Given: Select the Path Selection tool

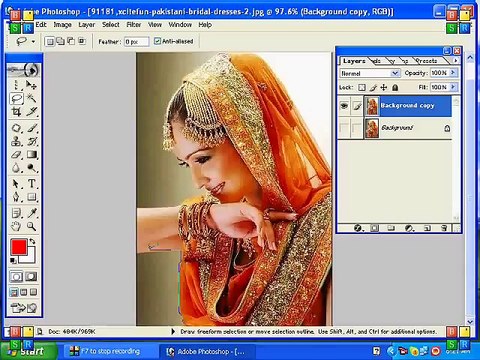Looking at the screenshot, I should [16, 184].
